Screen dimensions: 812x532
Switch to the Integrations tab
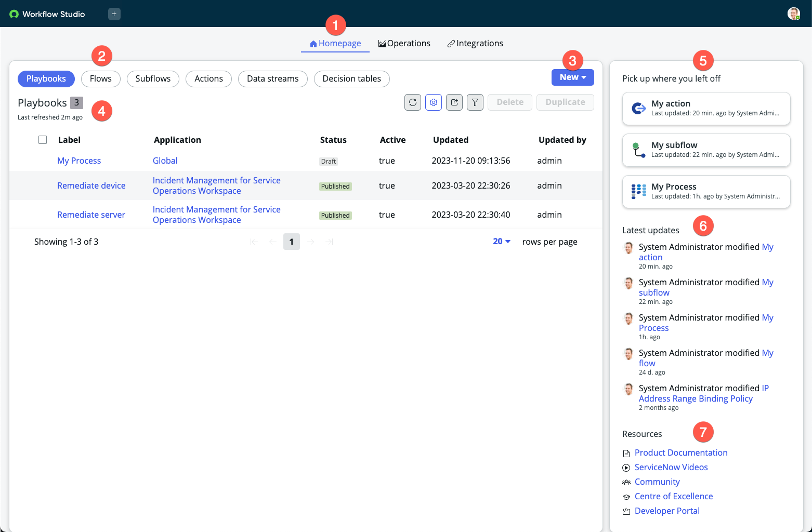coord(475,44)
